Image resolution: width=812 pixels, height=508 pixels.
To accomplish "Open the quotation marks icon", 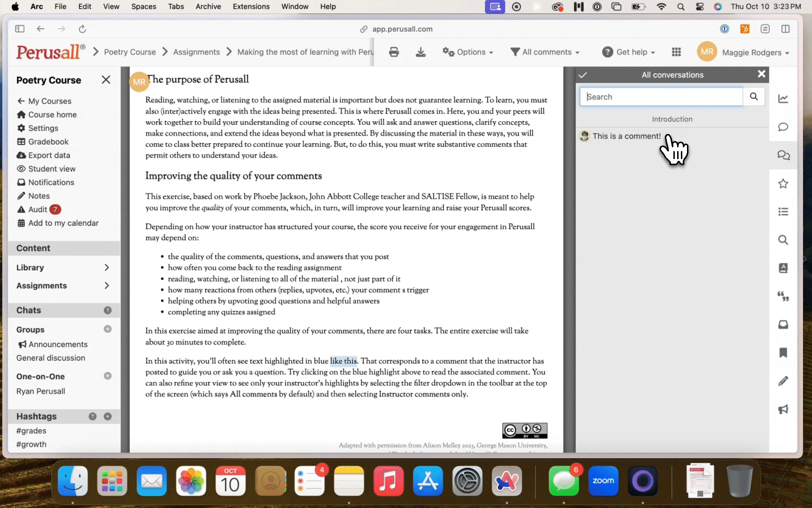I will (x=783, y=296).
